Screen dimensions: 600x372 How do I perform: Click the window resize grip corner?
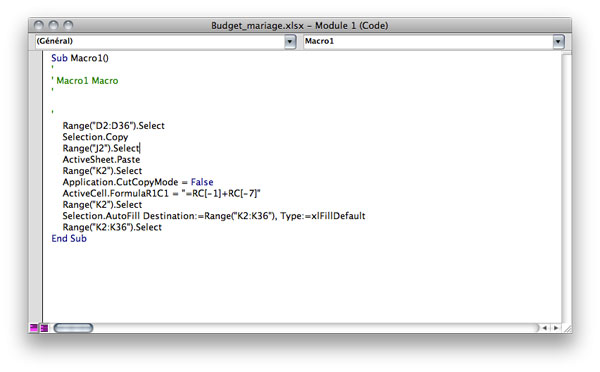point(567,328)
